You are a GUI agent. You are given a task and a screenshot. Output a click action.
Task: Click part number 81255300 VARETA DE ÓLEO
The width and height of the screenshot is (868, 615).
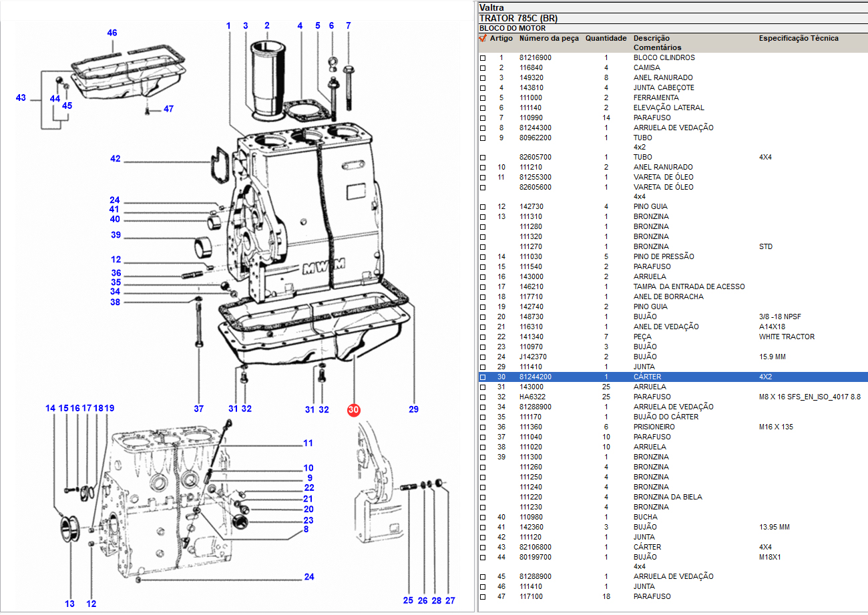tap(535, 178)
